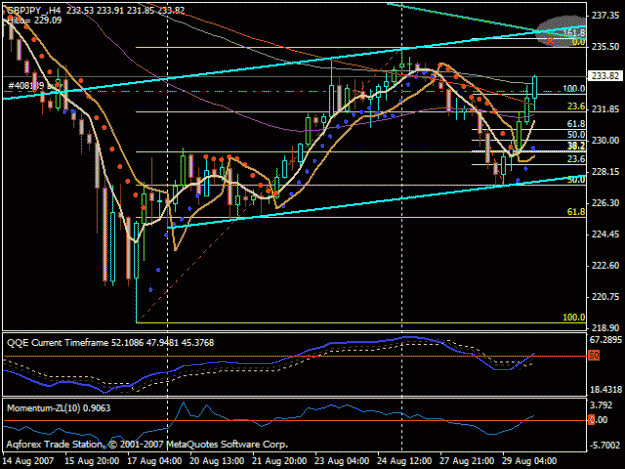Click the 27 Aug 21:00 time label
The height and width of the screenshot is (469, 625).
(467, 461)
